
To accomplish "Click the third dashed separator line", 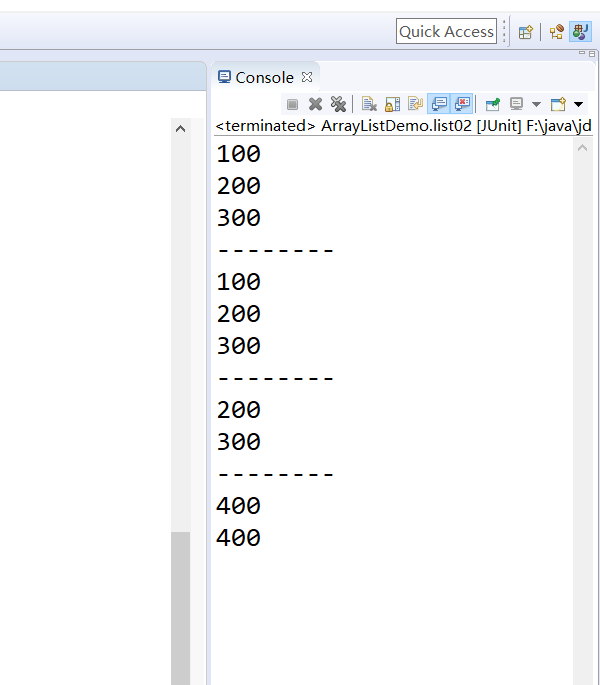I will (x=275, y=474).
